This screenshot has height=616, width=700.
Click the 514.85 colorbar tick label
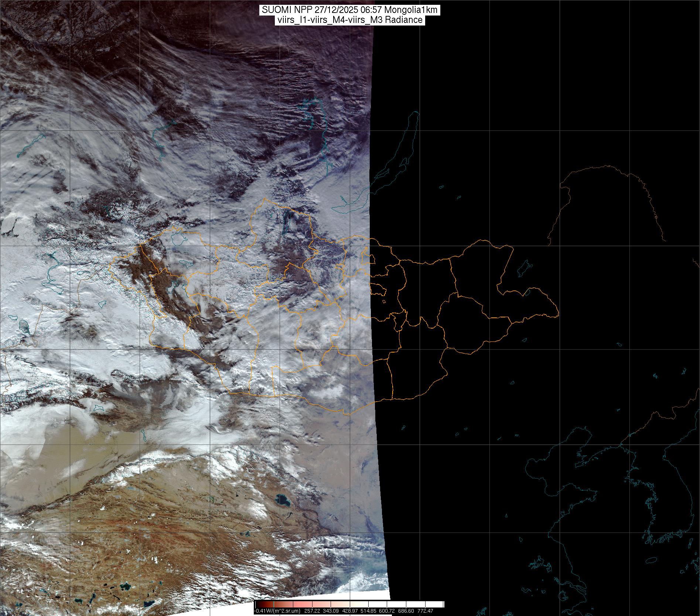tap(368, 611)
